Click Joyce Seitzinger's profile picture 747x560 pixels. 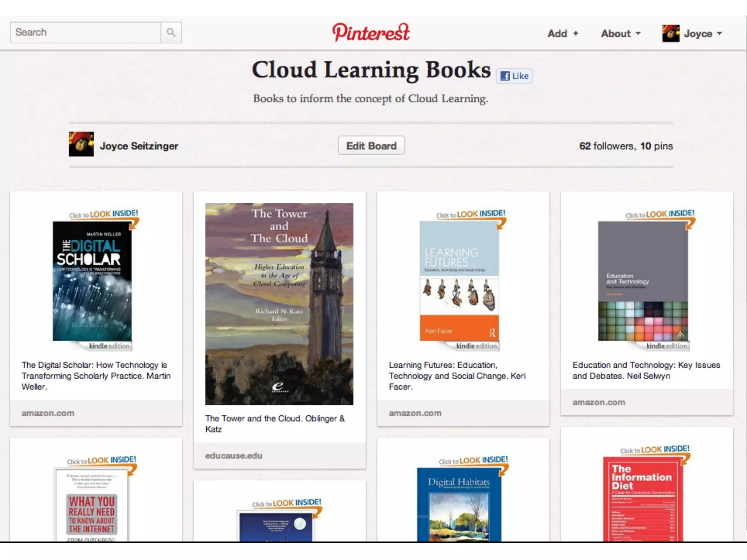[x=81, y=144]
